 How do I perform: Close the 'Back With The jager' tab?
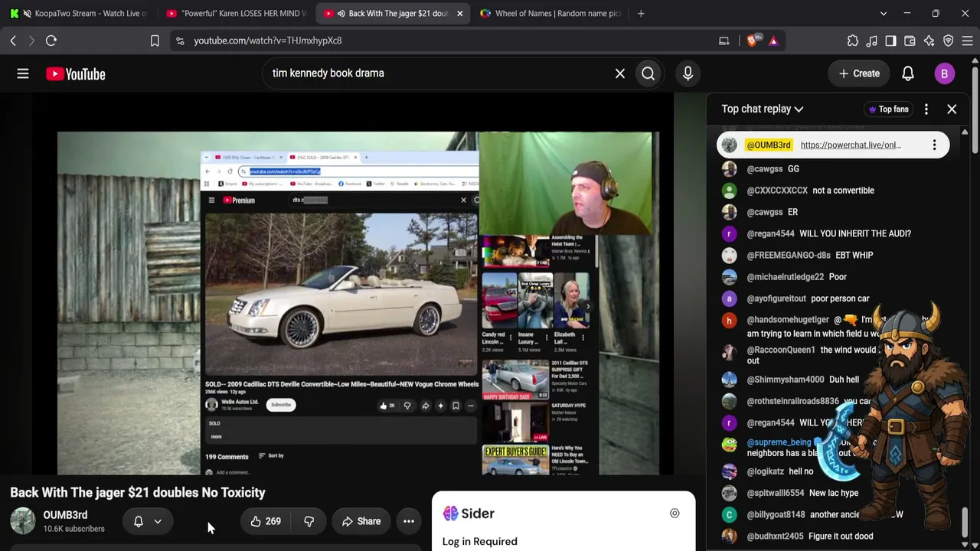click(x=459, y=13)
